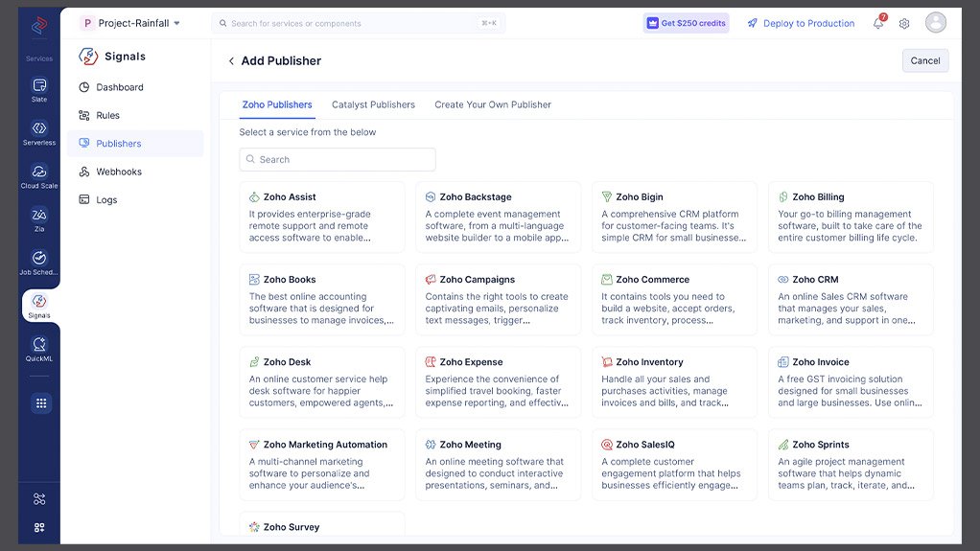The width and height of the screenshot is (980, 551).
Task: Click the Zoho Inventory card icon
Action: point(607,361)
